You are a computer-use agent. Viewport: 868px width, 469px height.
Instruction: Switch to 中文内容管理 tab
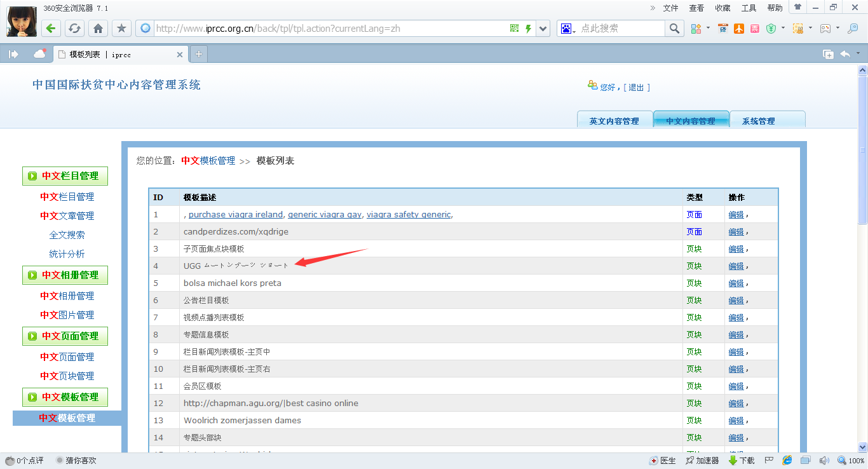(691, 119)
